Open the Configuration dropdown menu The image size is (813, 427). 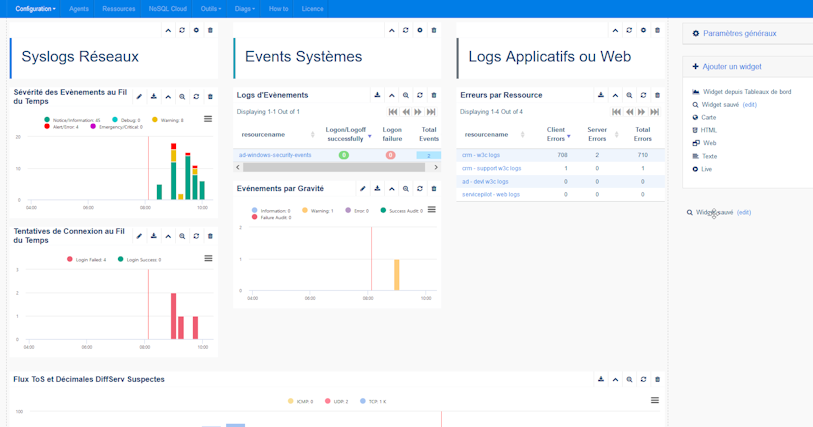[35, 9]
